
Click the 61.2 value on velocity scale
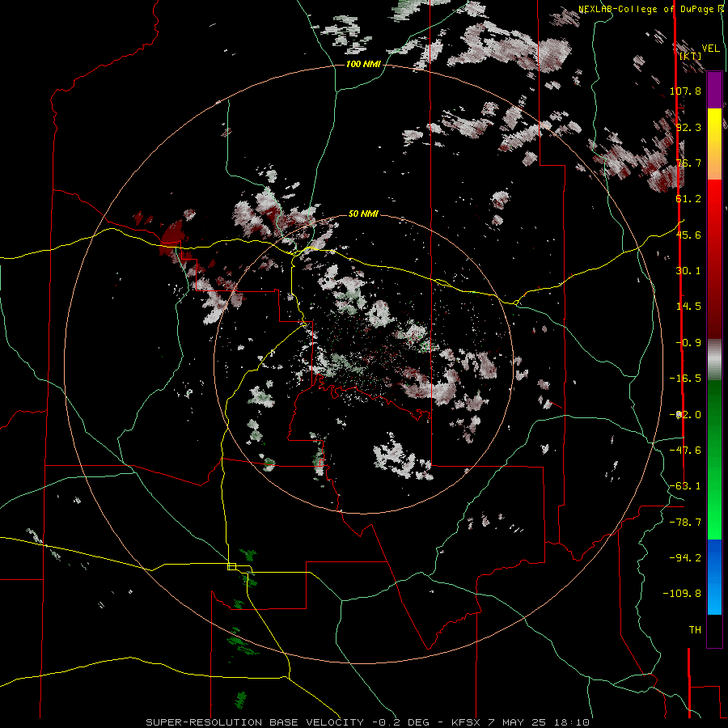click(688, 199)
